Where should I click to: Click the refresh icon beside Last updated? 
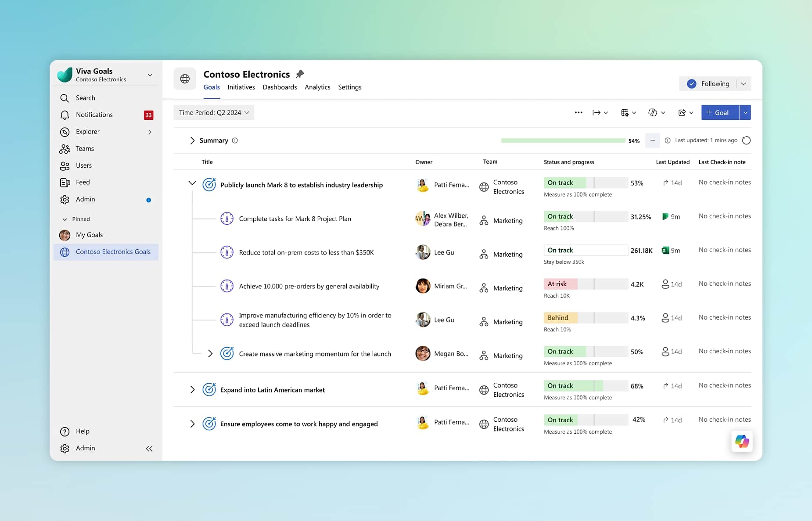[x=746, y=140]
